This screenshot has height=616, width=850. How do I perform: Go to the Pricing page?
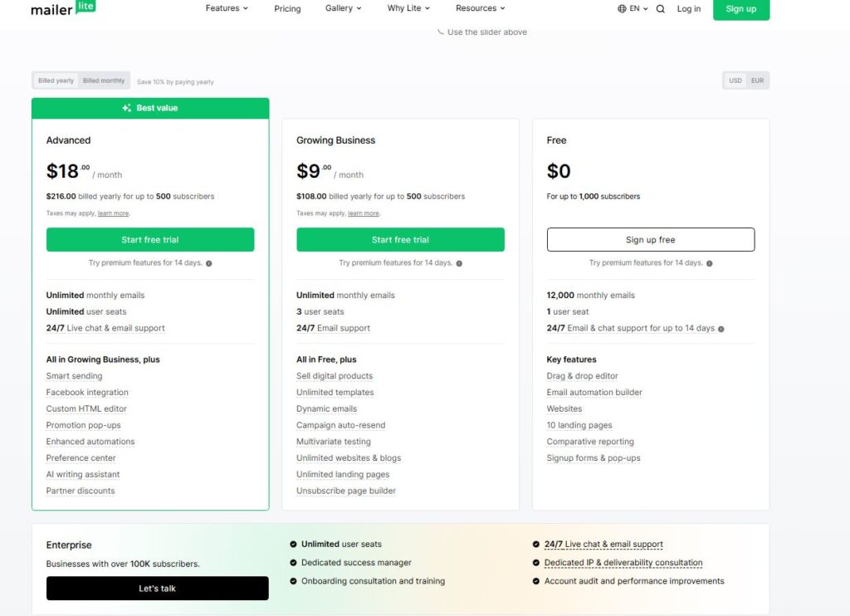[x=287, y=8]
